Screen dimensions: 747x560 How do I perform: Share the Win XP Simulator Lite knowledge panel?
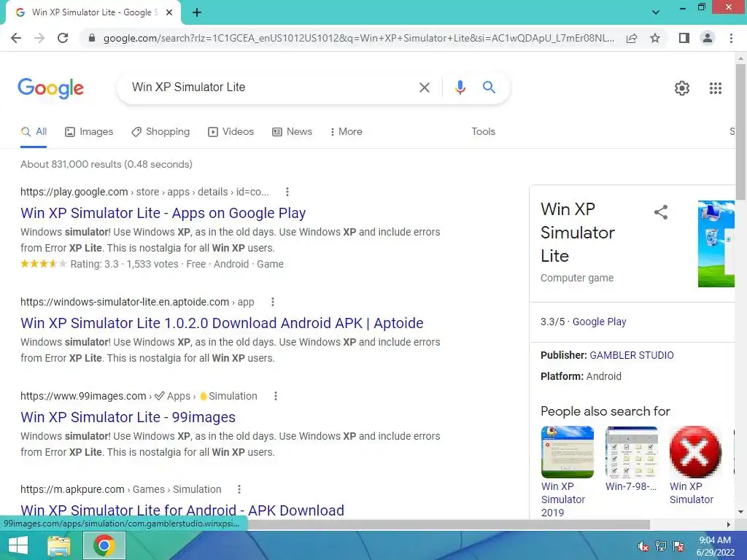tap(661, 212)
